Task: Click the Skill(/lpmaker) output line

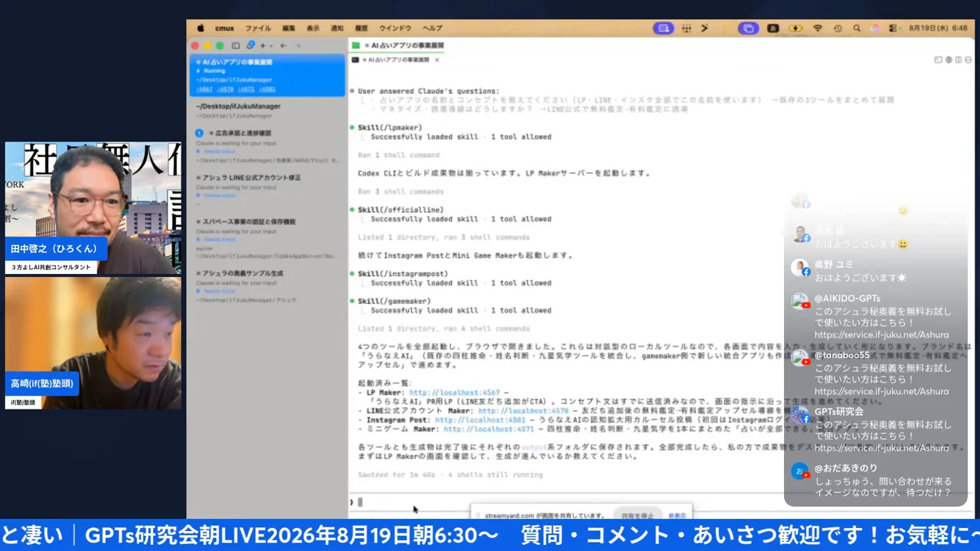Action: 389,128
